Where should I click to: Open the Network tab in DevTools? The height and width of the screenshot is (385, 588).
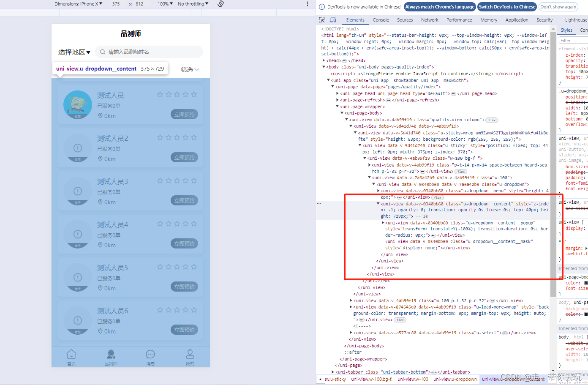click(x=430, y=19)
